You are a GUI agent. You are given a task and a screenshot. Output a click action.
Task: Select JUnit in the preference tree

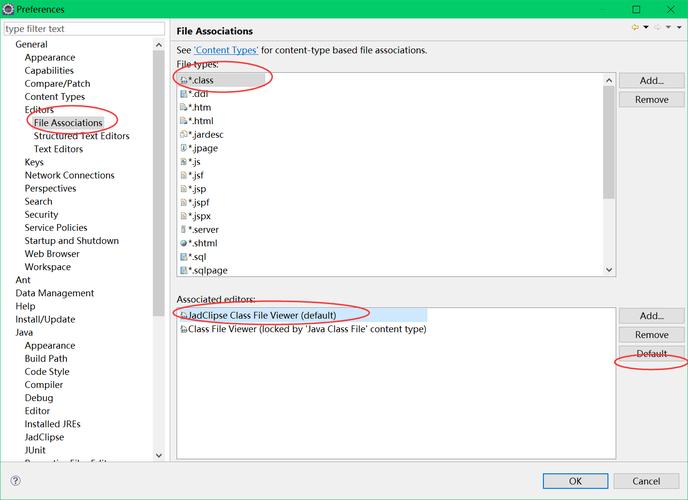point(35,450)
